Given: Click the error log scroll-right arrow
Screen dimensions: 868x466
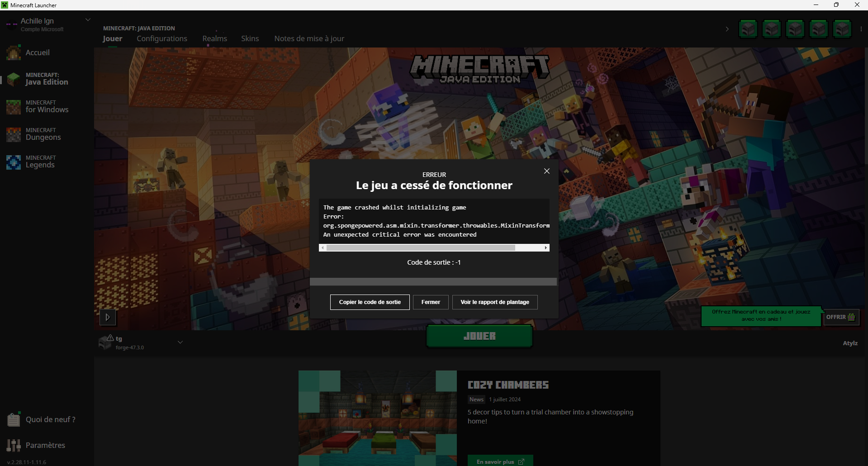Looking at the screenshot, I should point(546,248).
